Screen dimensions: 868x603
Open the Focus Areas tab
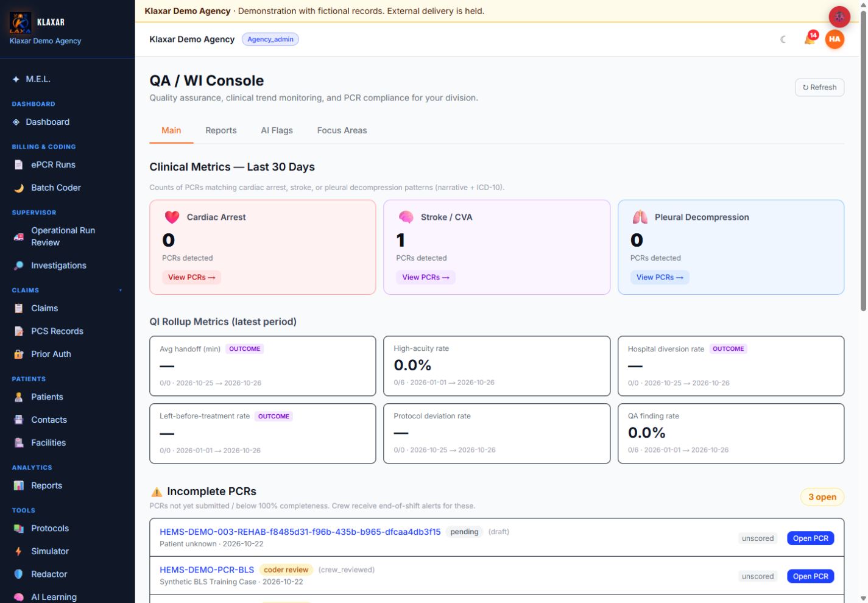(342, 130)
